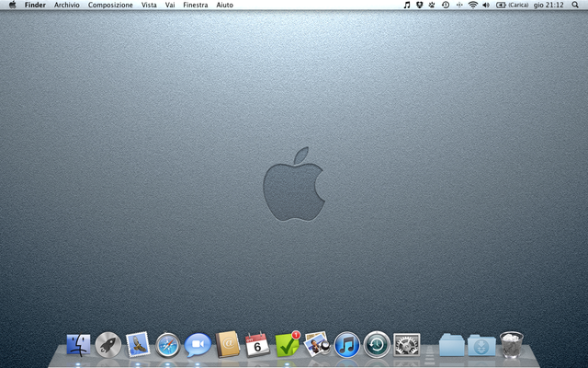The image size is (588, 368).
Task: Open iTunes blue music note icon
Action: pos(347,345)
